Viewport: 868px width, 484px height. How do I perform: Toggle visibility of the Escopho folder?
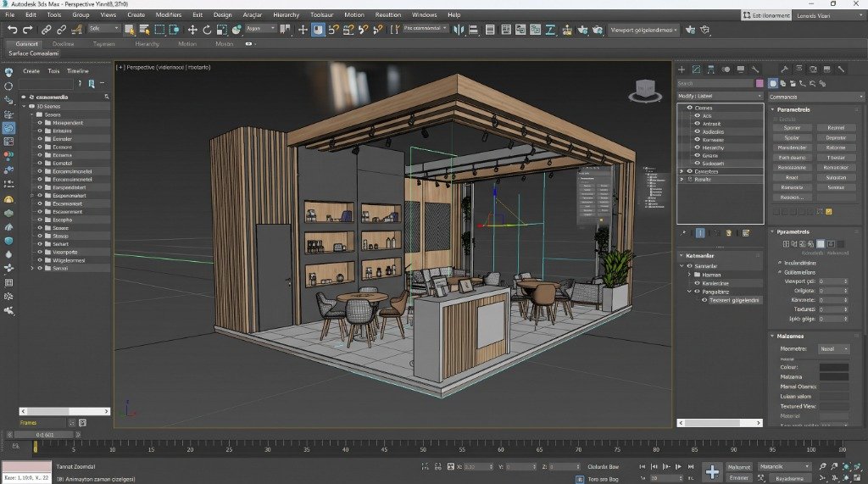[40, 220]
